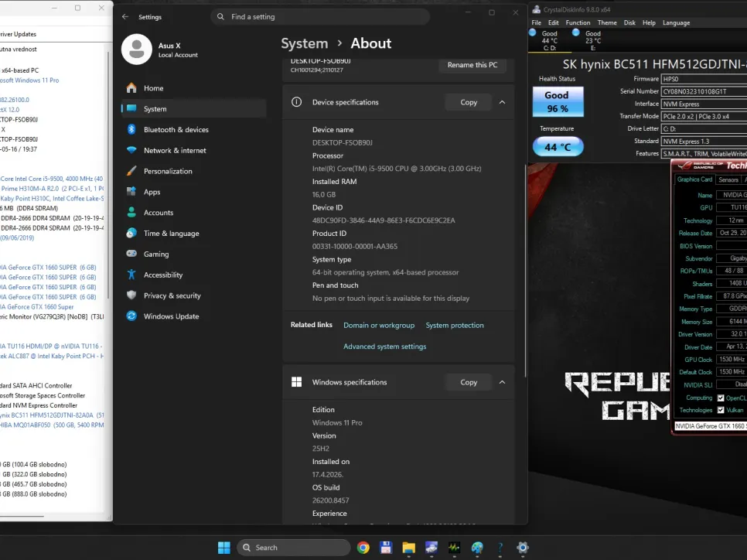Open the Theme menu in CrystalDiskInfo
The width and height of the screenshot is (747, 560).
(607, 22)
